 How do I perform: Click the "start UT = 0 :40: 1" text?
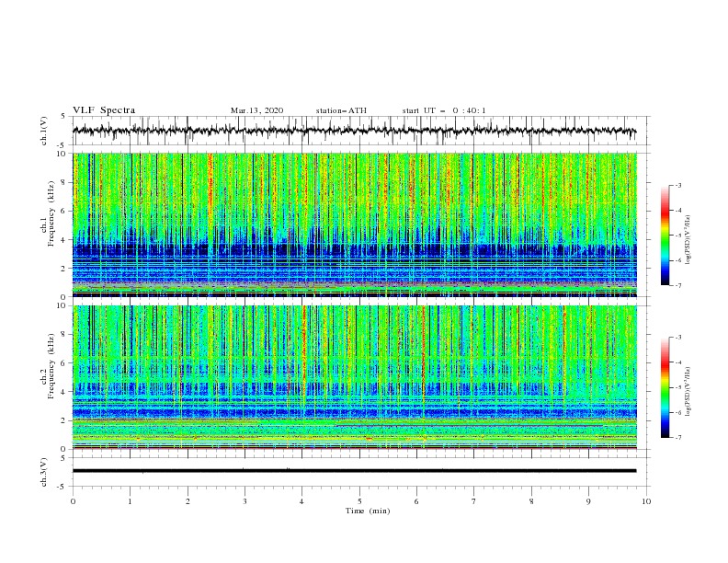pos(444,110)
